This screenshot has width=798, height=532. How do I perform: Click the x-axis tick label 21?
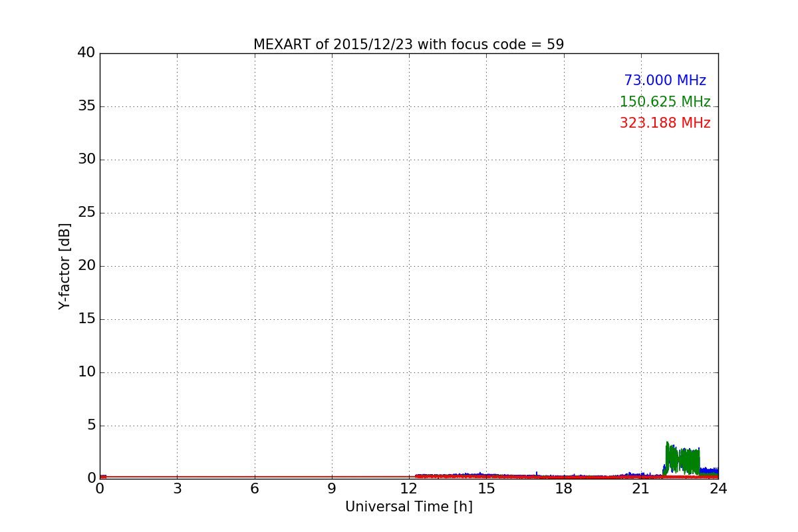641,489
